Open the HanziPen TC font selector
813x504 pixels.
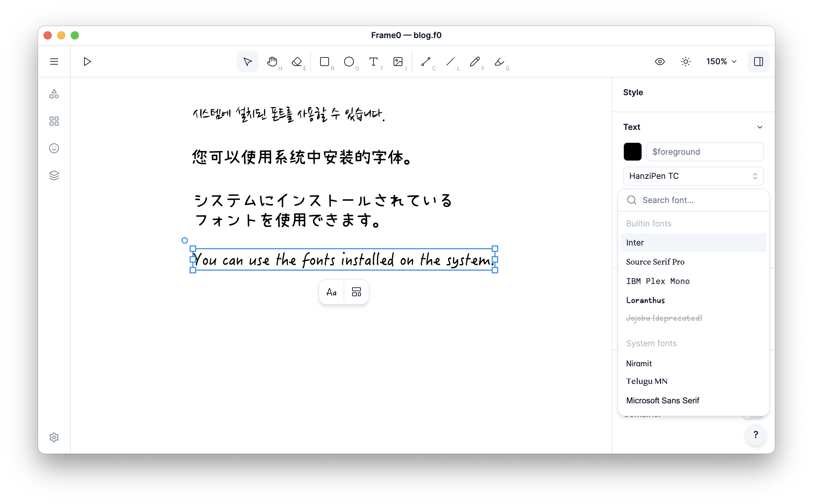693,176
